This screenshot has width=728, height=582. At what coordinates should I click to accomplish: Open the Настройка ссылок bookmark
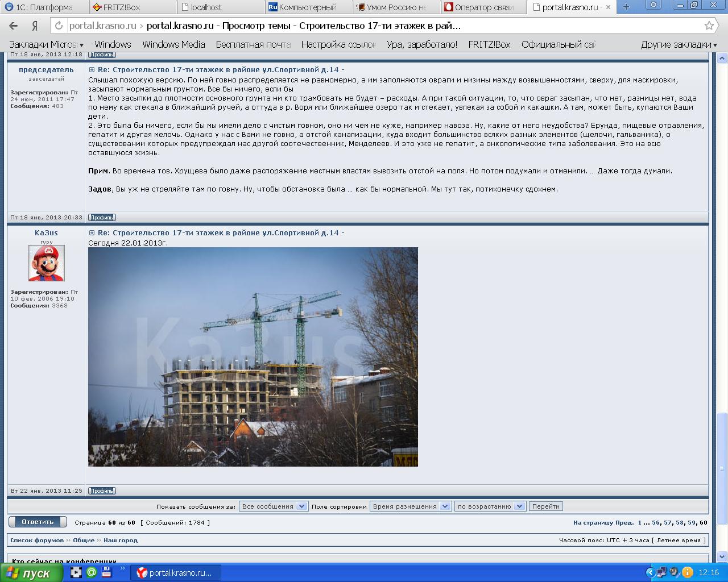(x=338, y=44)
